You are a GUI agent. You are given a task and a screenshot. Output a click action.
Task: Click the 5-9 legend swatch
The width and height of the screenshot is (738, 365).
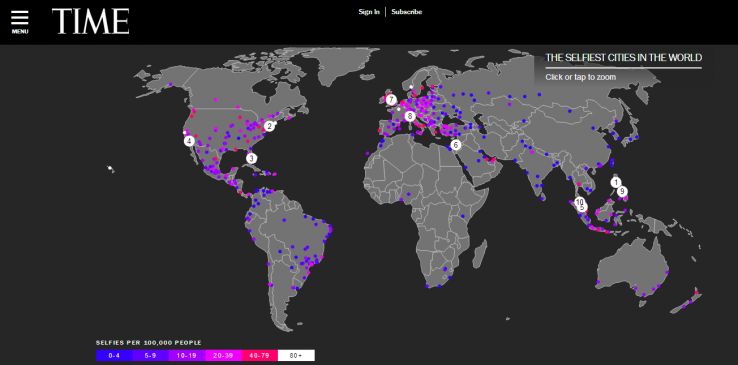[150, 356]
